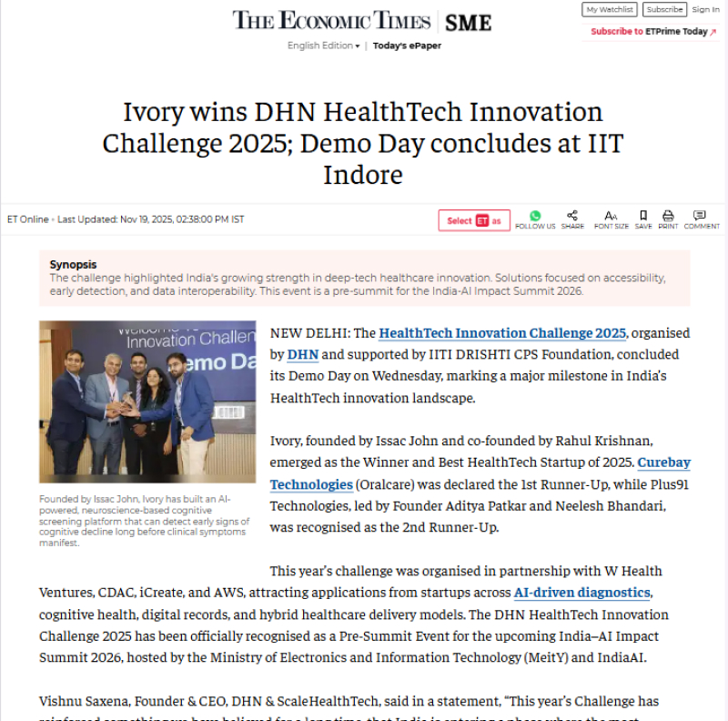Click The Economic Times logo
This screenshot has width=728, height=721.
click(333, 21)
